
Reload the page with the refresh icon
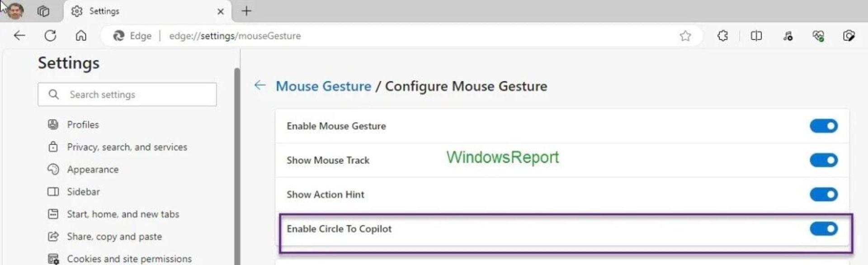pos(50,36)
